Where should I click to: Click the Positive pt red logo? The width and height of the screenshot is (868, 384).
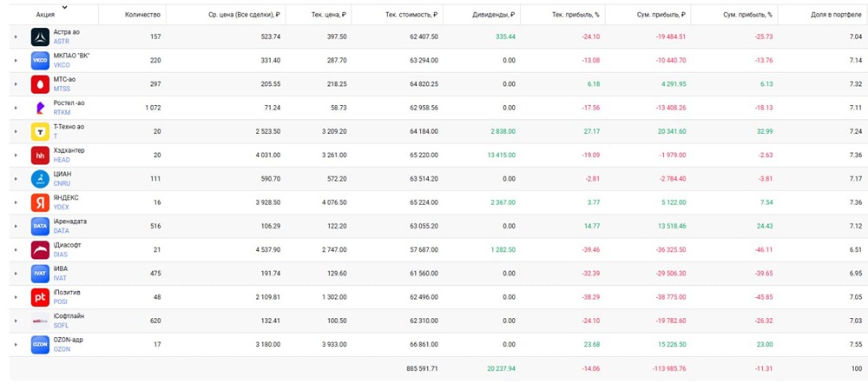pos(41,298)
